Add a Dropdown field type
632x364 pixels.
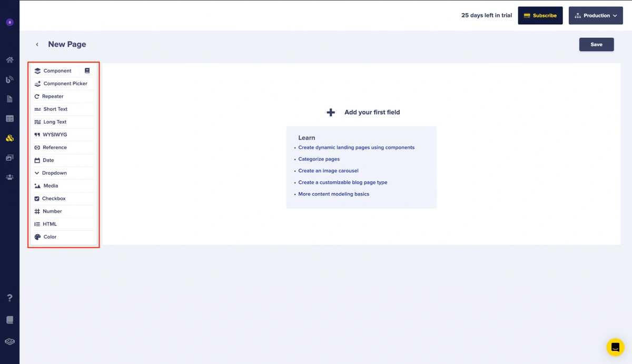coord(54,173)
